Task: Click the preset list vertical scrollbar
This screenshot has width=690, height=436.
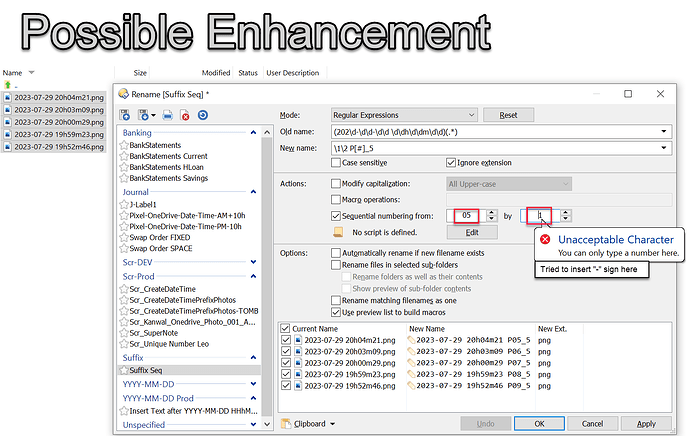Action: (267, 278)
